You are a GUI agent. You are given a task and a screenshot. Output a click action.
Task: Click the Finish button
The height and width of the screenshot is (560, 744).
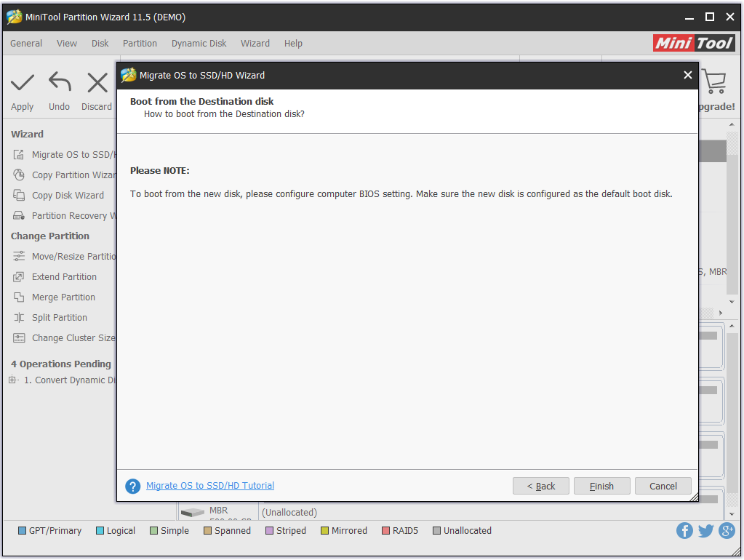pos(601,487)
